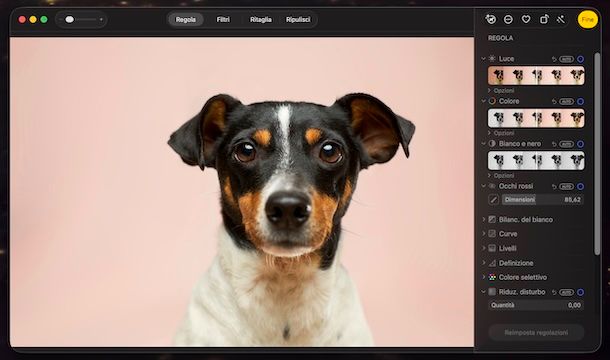Click the Livelli histogram icon
This screenshot has height=360, width=610.
pyautogui.click(x=492, y=248)
